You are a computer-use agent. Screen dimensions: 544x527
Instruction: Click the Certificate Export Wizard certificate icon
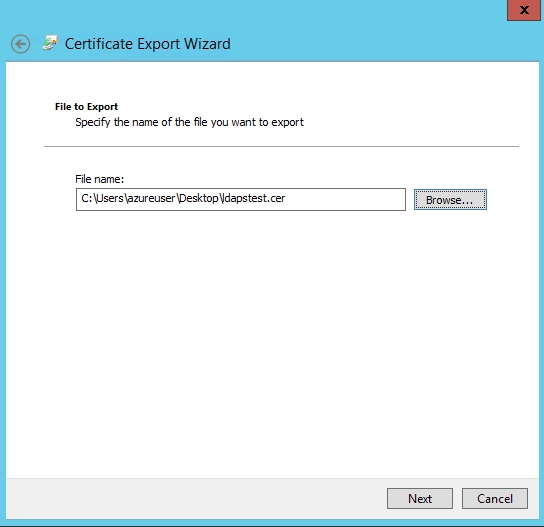(50, 43)
